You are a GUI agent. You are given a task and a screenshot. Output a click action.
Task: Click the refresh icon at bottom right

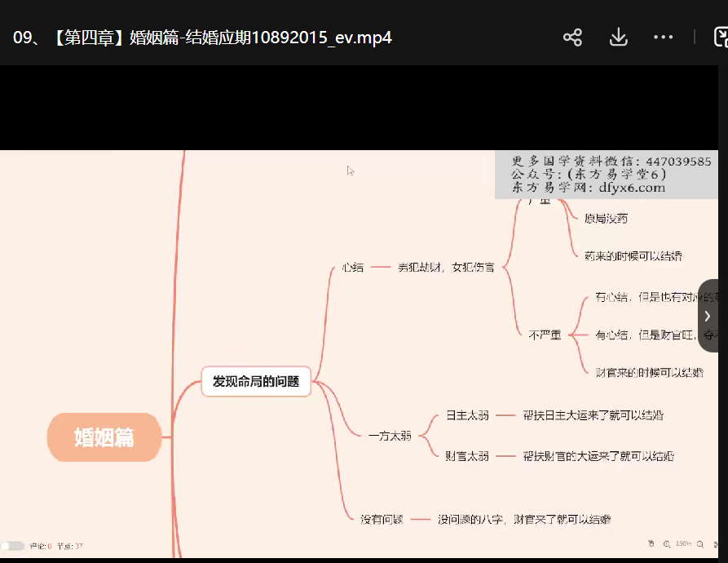point(715,544)
